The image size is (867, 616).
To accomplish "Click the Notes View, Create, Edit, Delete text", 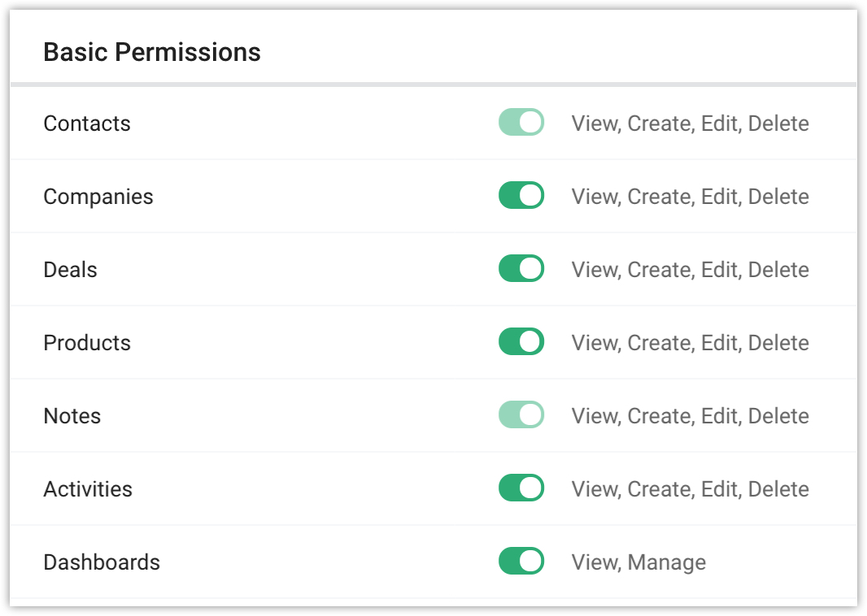I will [x=690, y=416].
